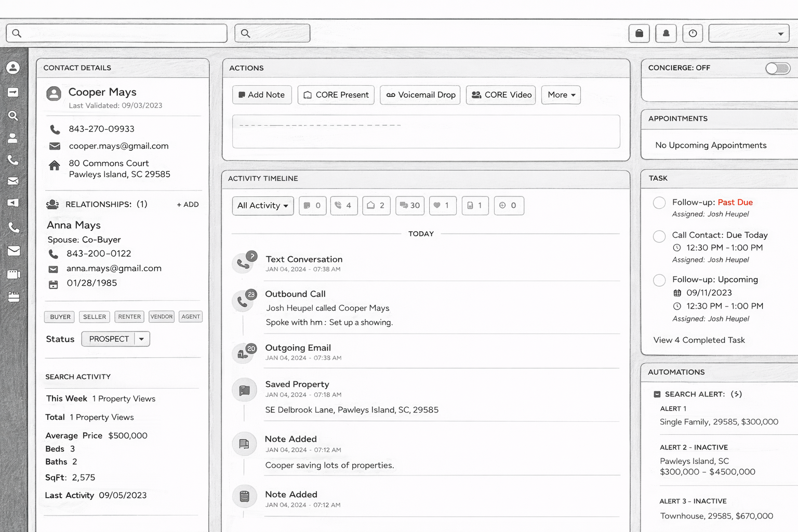Click the large top-left search field
This screenshot has height=532, width=798.
tap(116, 33)
